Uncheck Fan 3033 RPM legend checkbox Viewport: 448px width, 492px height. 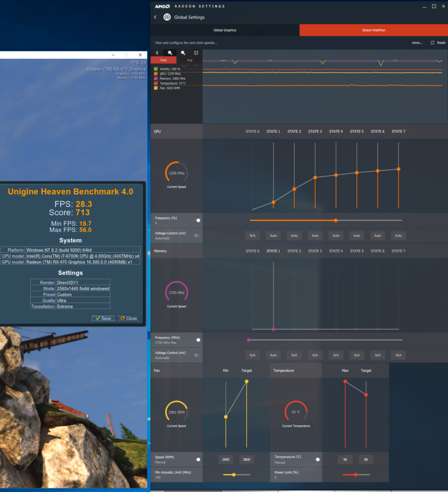click(156, 88)
